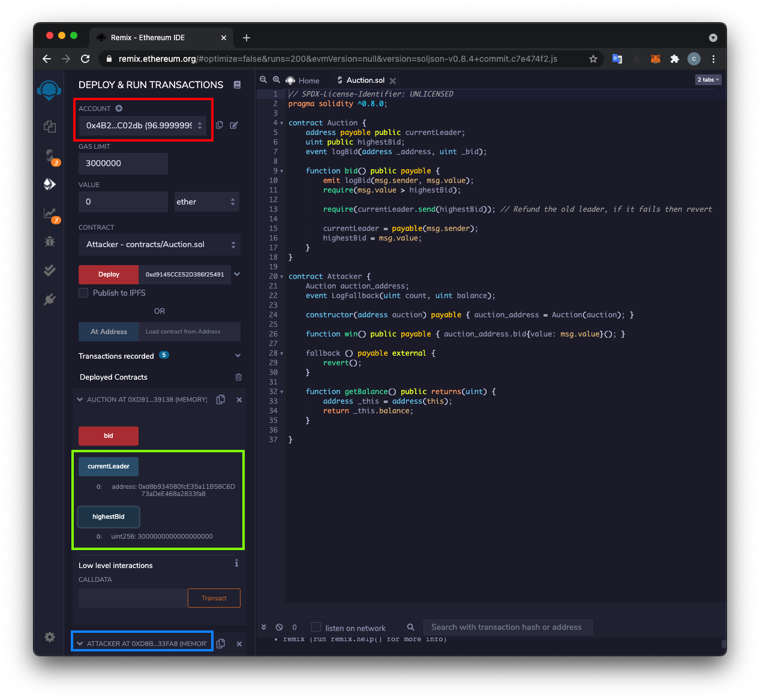This screenshot has height=700, width=760.
Task: Toggle Publish to IPFS checkbox
Action: [83, 293]
